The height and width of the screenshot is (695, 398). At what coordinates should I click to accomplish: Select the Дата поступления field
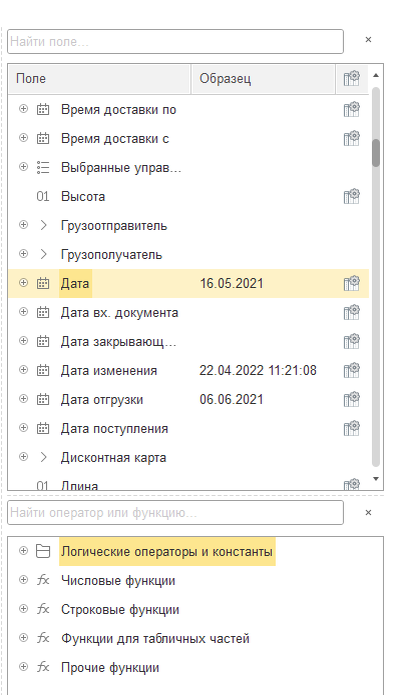[114, 429]
